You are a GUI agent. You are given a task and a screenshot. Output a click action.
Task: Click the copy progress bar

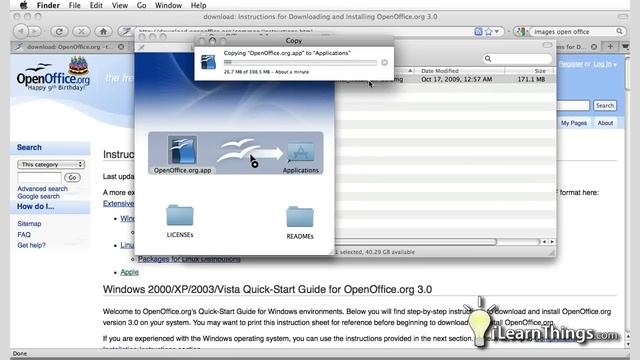(300, 62)
